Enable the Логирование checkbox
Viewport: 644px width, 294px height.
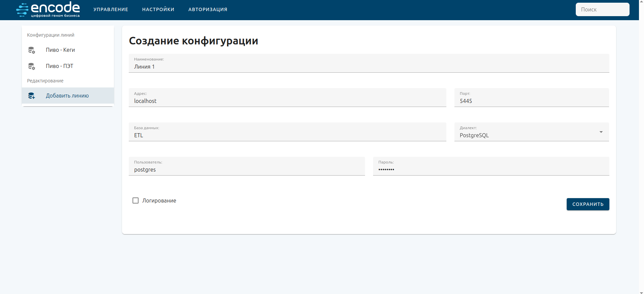coord(135,200)
